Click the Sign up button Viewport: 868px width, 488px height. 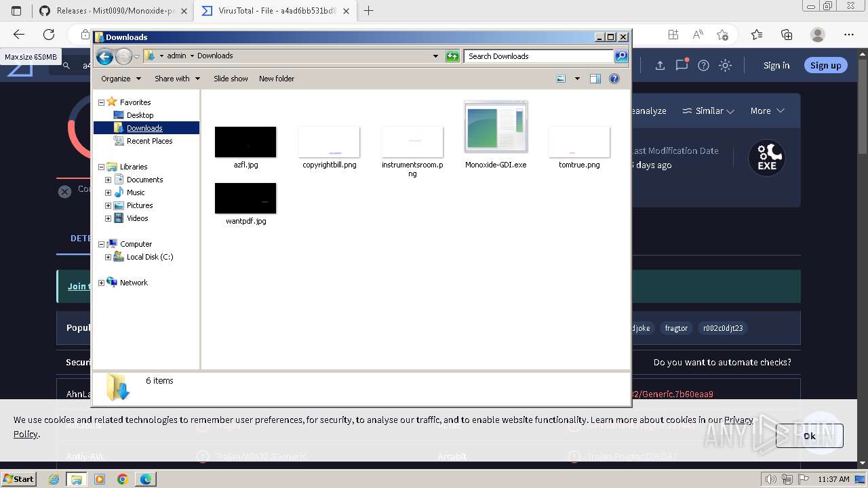tap(825, 65)
